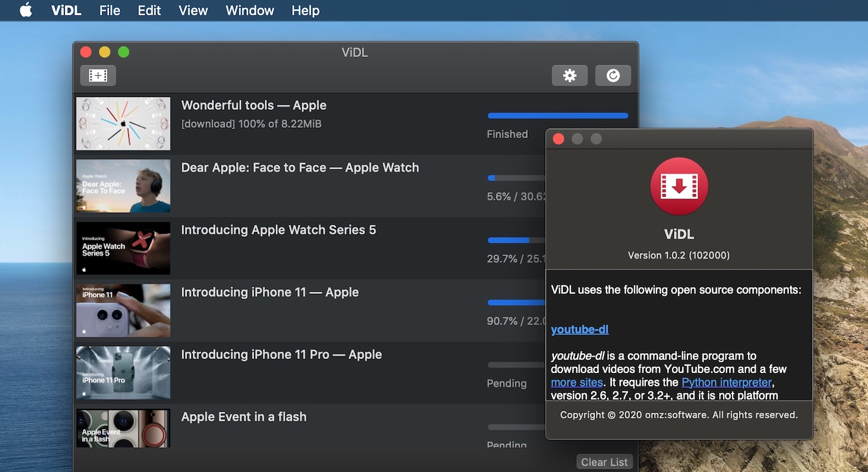The image size is (868, 472).
Task: Click the Apple Event in a flash progress bar
Action: (x=516, y=427)
